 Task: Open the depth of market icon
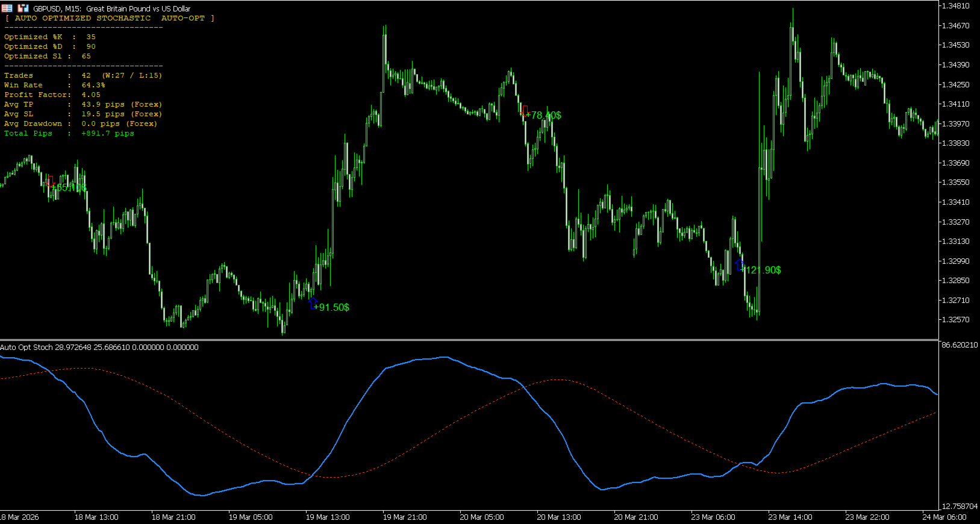23,8
